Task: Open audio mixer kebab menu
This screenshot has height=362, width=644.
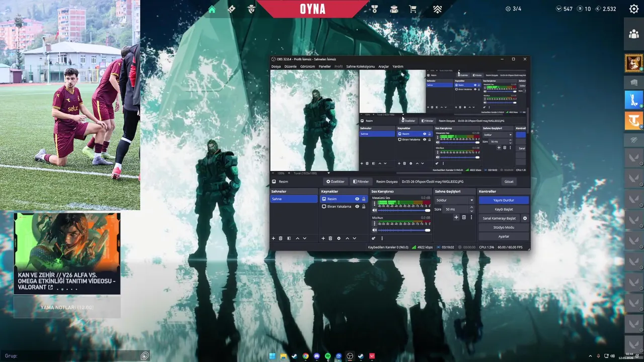Action: pyautogui.click(x=382, y=238)
